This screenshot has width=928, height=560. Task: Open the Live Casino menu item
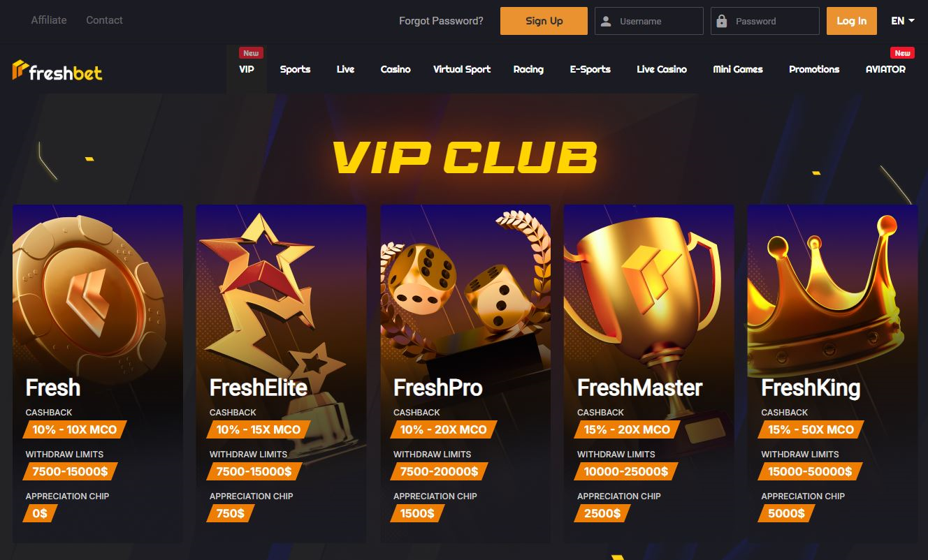[x=662, y=69]
